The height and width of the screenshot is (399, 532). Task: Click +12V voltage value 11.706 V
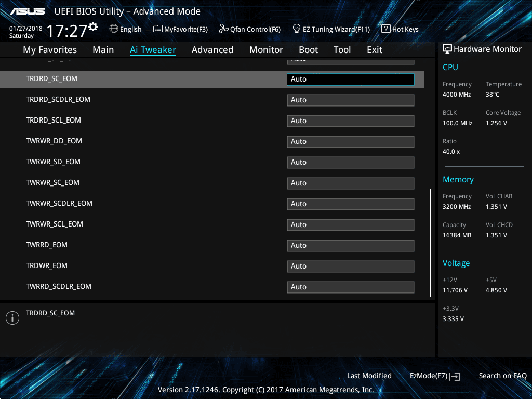click(455, 290)
